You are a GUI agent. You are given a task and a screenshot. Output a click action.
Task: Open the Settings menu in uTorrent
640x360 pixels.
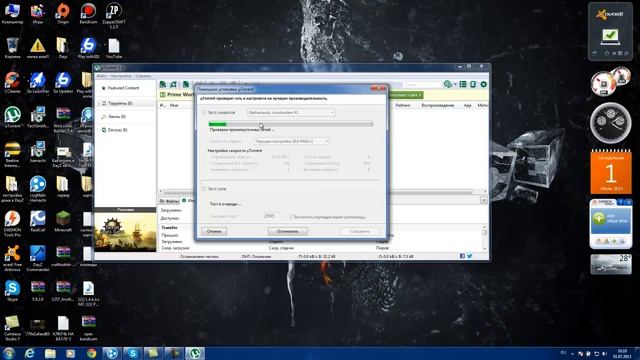(x=121, y=76)
